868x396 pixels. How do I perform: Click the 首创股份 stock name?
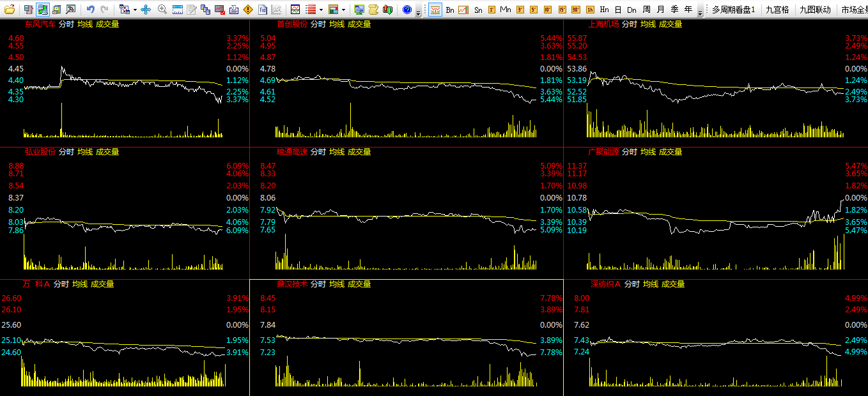pyautogui.click(x=292, y=24)
